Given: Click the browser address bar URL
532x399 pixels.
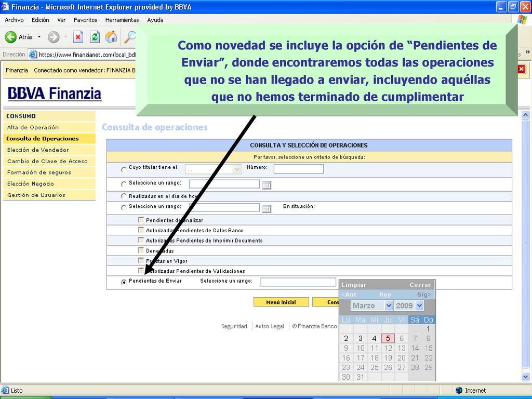Looking at the screenshot, I should (87, 55).
